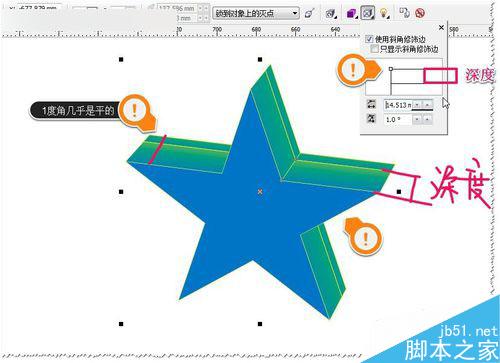
Task: Decrease the bevel depth 4.513 value
Action: tap(417, 105)
